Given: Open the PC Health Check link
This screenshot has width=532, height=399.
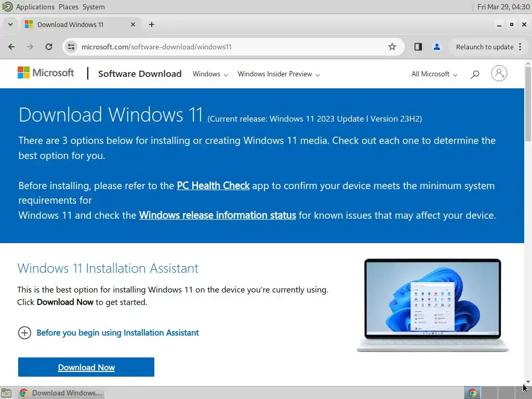Looking at the screenshot, I should point(213,185).
